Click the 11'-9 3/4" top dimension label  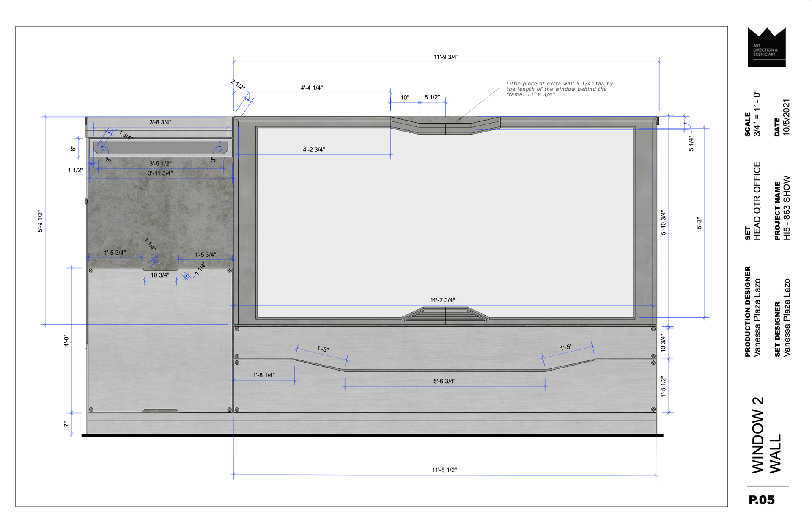click(x=446, y=57)
